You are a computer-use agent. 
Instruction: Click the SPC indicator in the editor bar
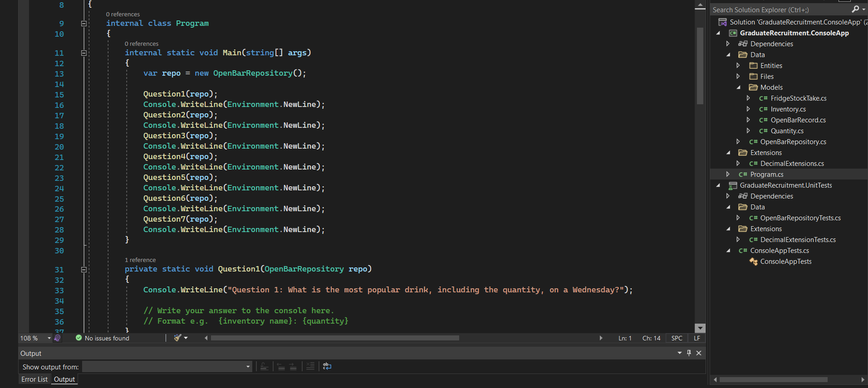tap(677, 338)
